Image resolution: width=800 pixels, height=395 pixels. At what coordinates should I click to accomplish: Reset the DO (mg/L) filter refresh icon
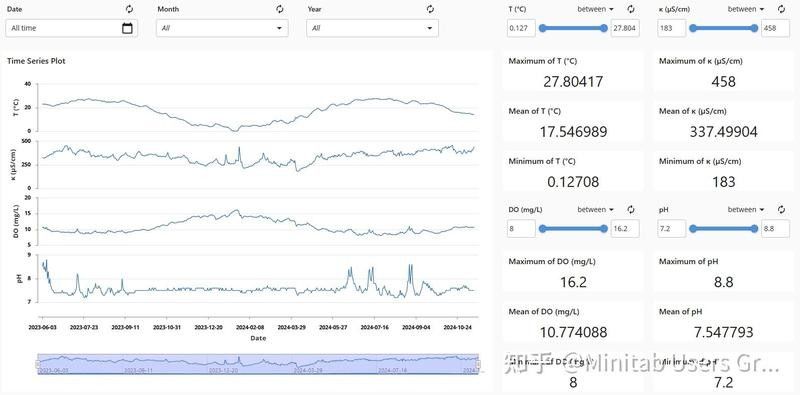(631, 209)
